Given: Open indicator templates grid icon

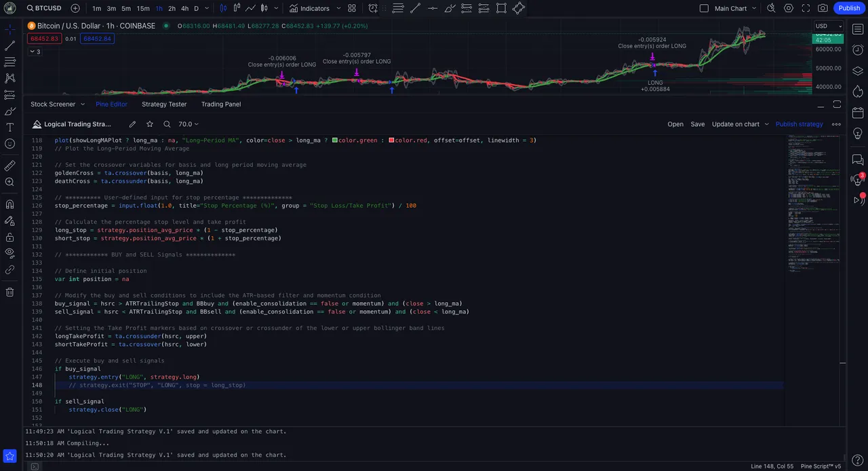Looking at the screenshot, I should pyautogui.click(x=352, y=8).
